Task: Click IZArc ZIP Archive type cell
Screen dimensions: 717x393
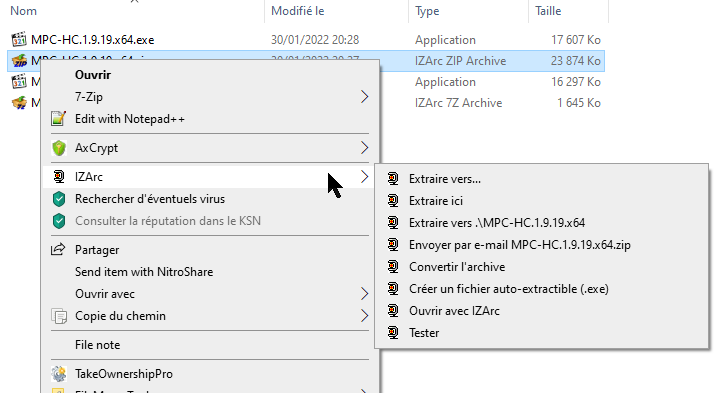Action: pos(460,61)
